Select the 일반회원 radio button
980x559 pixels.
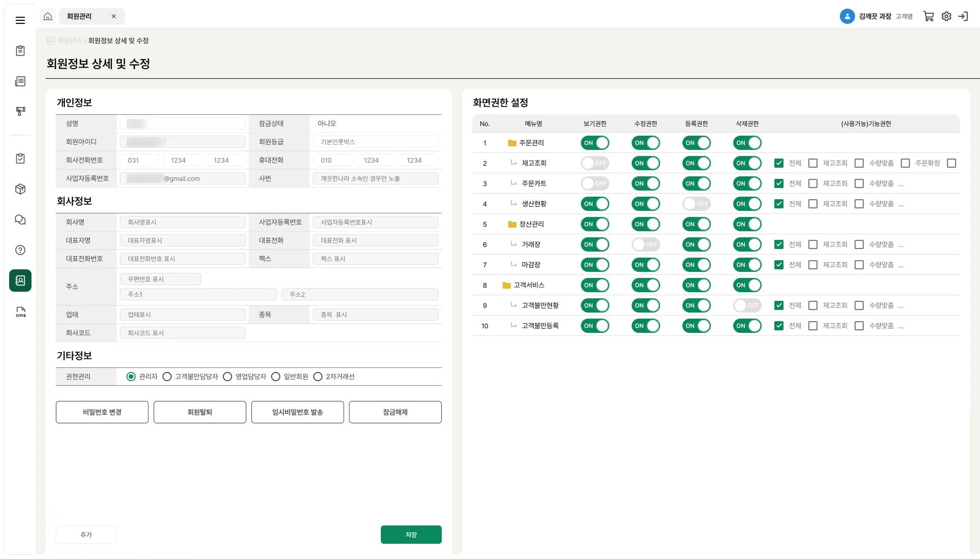point(276,377)
